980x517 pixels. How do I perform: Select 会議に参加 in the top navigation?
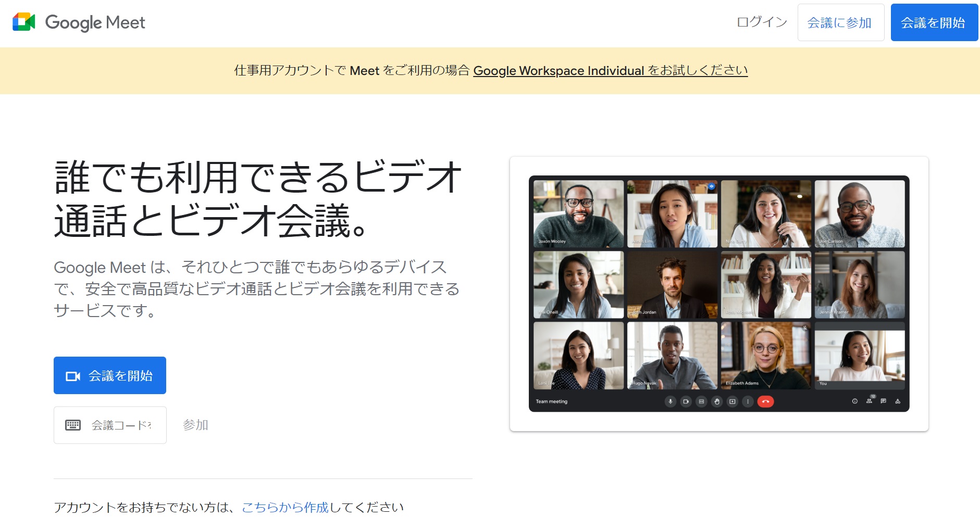[840, 22]
